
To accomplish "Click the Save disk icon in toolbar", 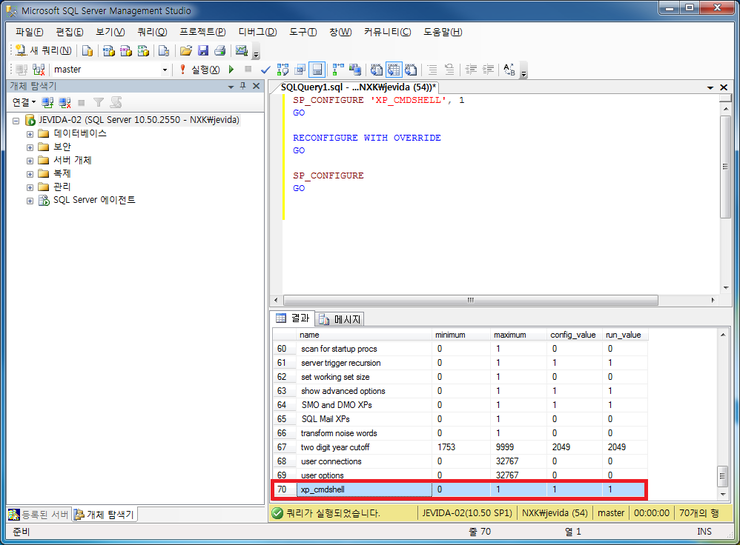I will [203, 50].
